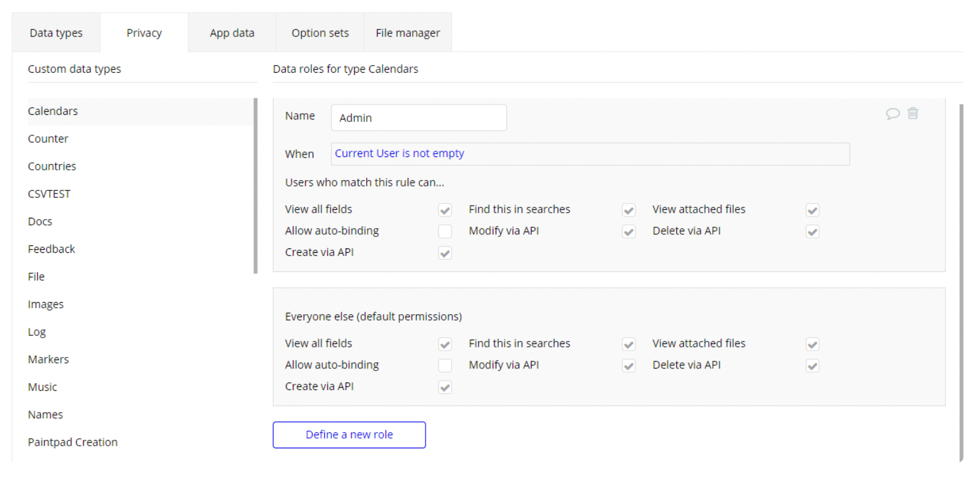Uncheck Everyone else's Modify via API
This screenshot has height=484, width=980.
coord(629,366)
